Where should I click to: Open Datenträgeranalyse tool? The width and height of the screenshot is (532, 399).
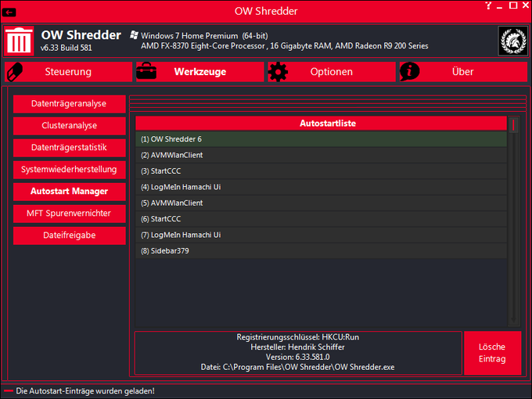tap(69, 103)
